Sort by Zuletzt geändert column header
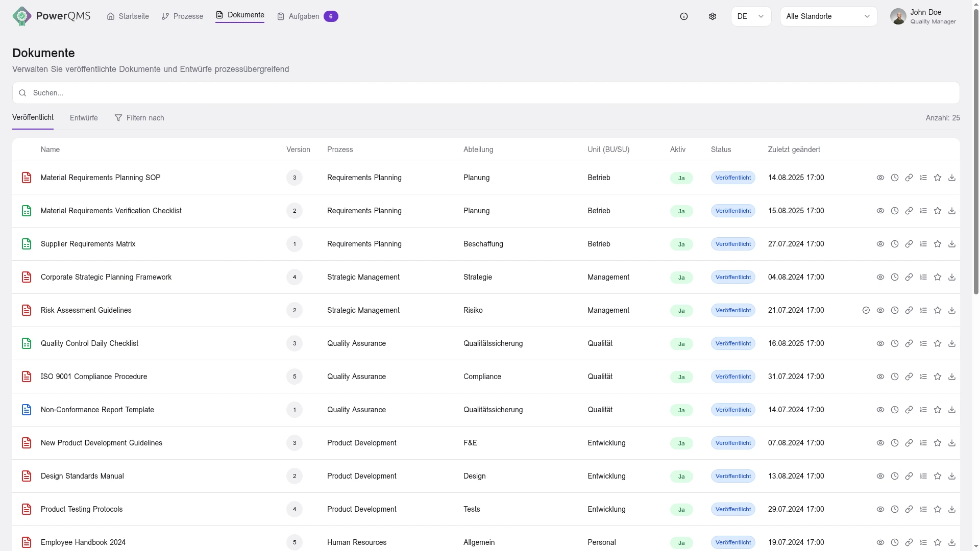The height and width of the screenshot is (551, 980). pyautogui.click(x=794, y=149)
